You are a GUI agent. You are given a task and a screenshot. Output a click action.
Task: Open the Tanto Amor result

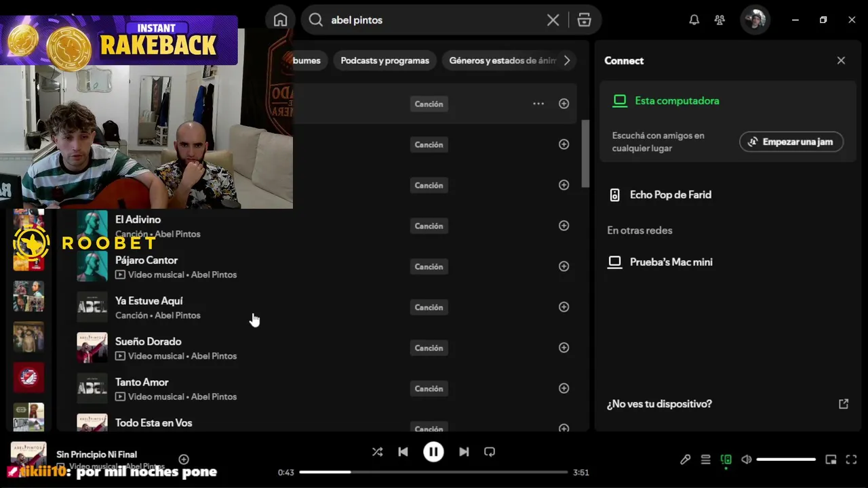[142, 382]
